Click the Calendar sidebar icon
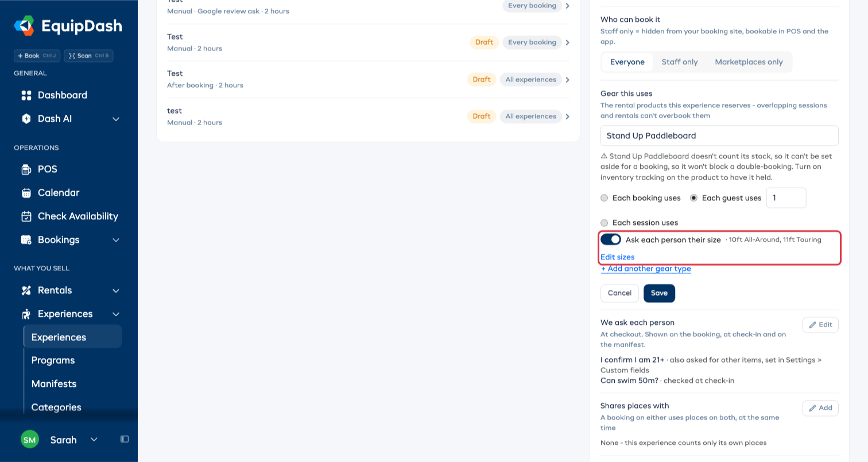Viewport: 868px width, 462px height. click(26, 193)
